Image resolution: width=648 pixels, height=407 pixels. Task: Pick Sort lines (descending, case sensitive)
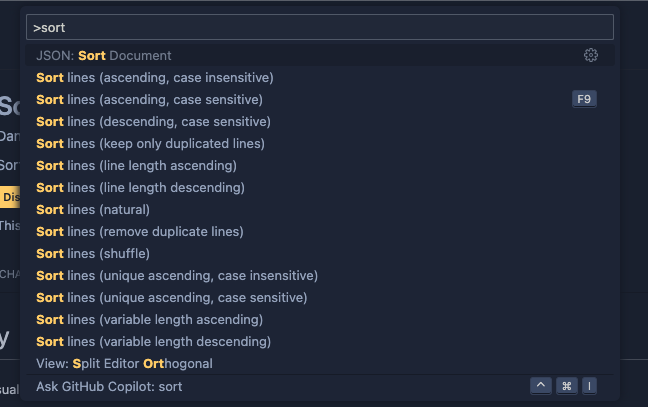[153, 121]
